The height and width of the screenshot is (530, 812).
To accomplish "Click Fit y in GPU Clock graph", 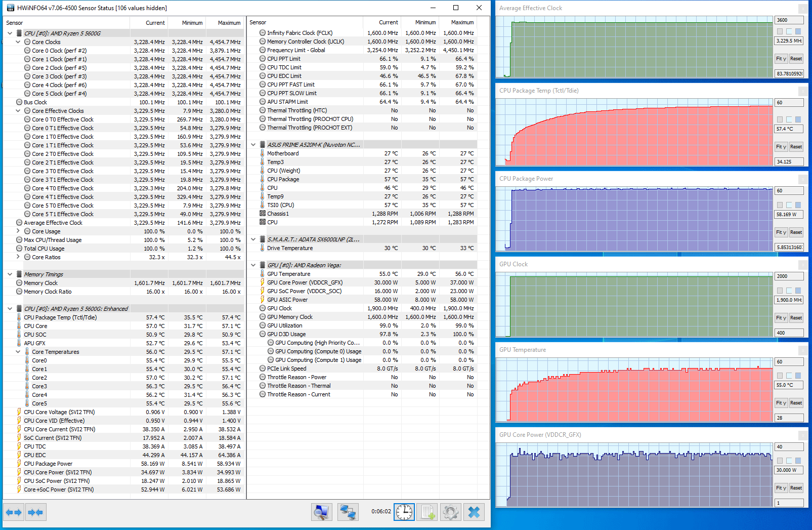I will coord(781,318).
